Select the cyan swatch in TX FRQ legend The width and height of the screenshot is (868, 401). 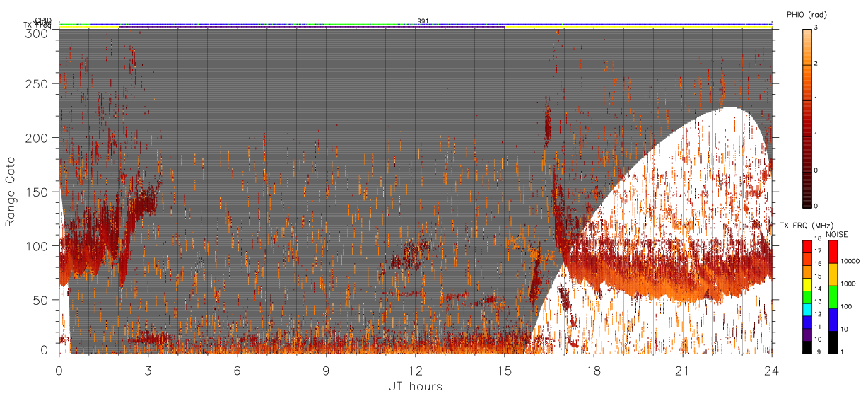click(x=807, y=309)
